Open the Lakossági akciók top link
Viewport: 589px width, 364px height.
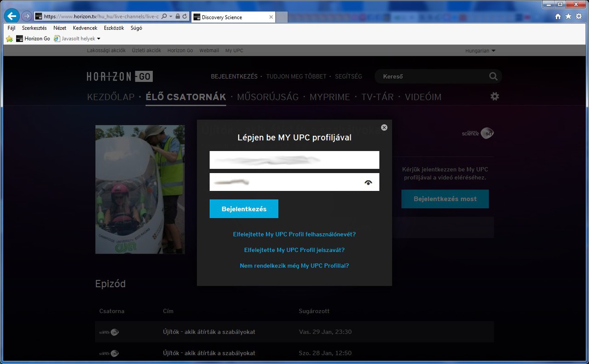(106, 51)
